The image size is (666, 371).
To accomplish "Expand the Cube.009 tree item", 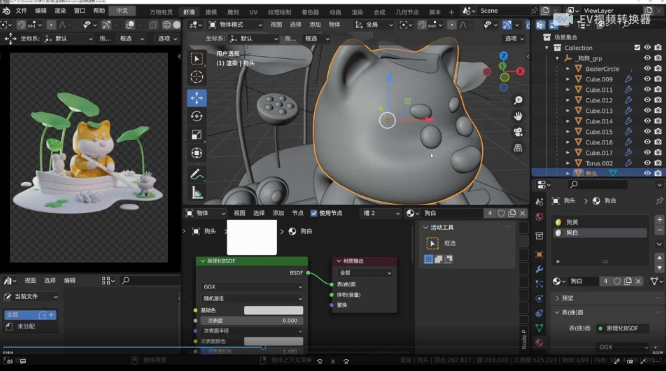I will pos(568,79).
